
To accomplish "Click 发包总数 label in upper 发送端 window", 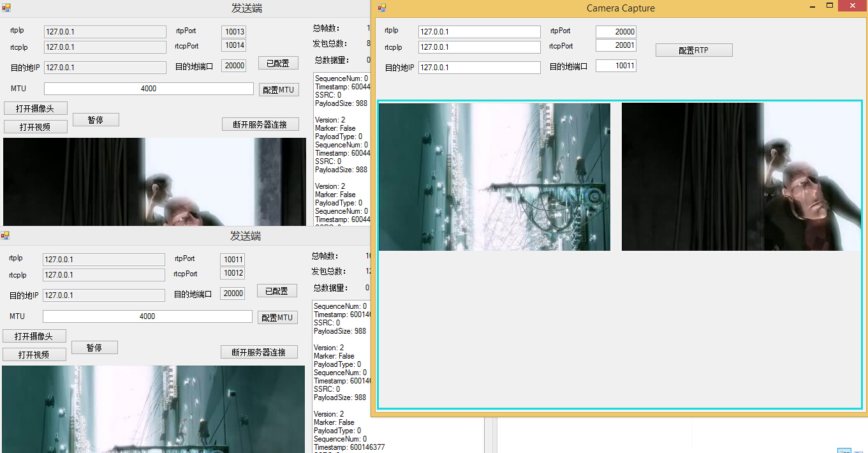I will [x=330, y=43].
